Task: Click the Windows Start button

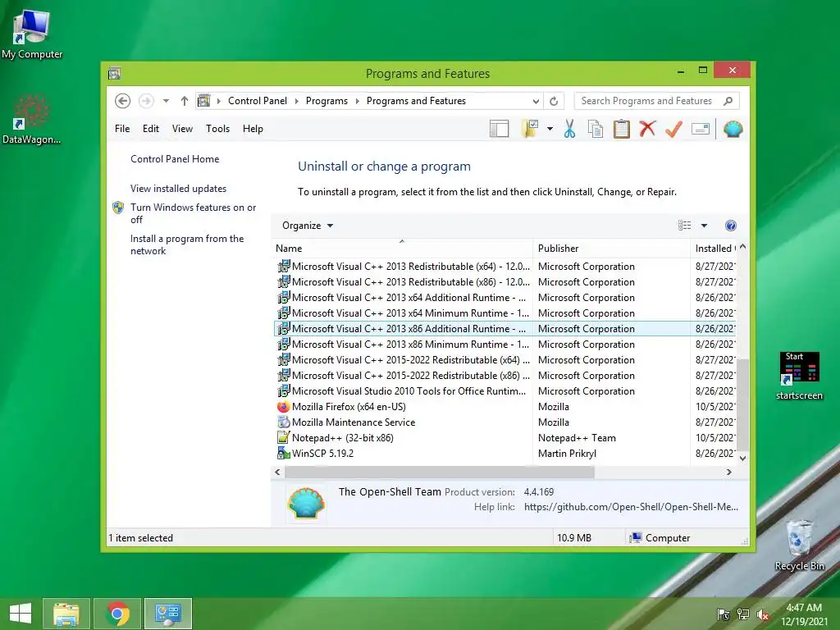Action: coord(21,614)
